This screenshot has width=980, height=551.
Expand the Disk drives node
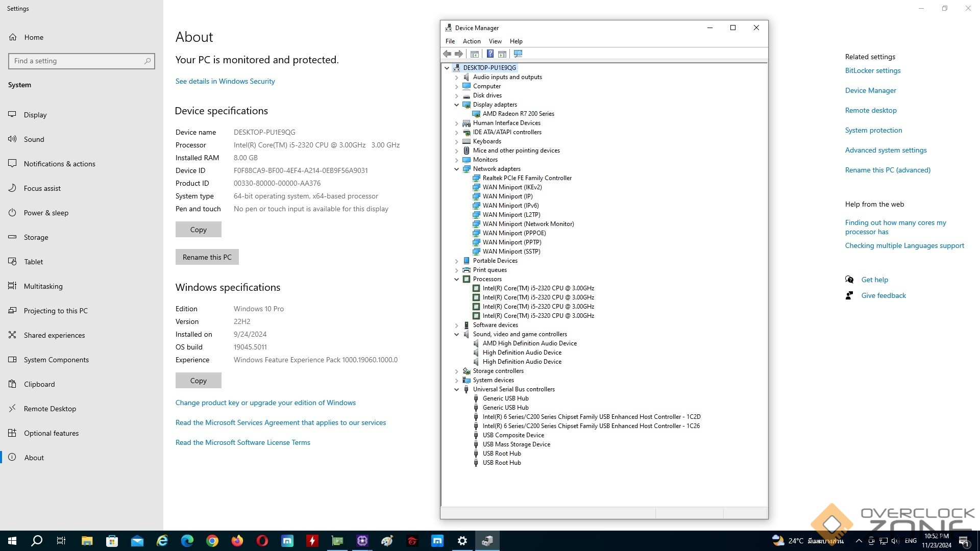[457, 95]
